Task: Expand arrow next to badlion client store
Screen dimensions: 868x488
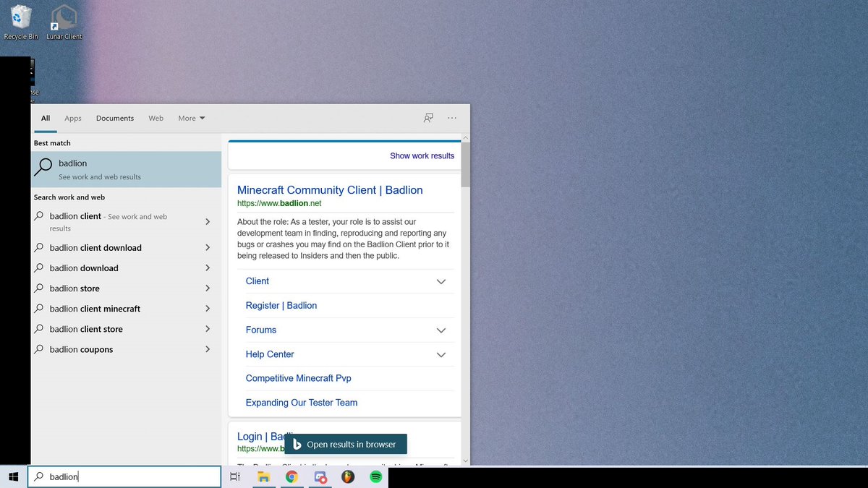Action: point(208,328)
